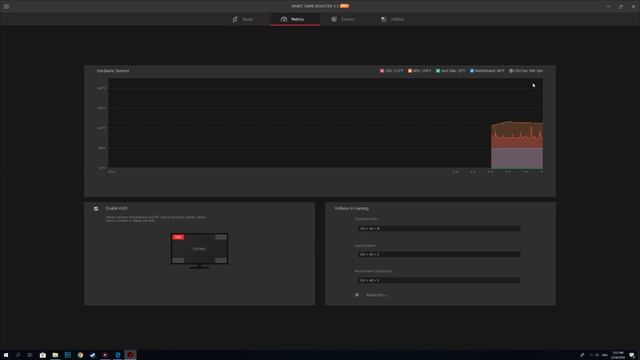Select top-left HUD position on monitor preview
Viewport: 640px width, 360px height.
point(178,237)
